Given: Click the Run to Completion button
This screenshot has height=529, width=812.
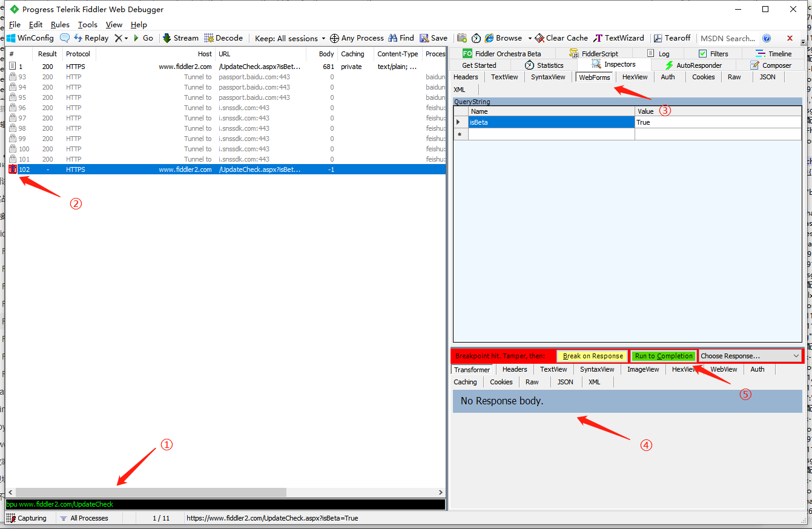Looking at the screenshot, I should 664,356.
